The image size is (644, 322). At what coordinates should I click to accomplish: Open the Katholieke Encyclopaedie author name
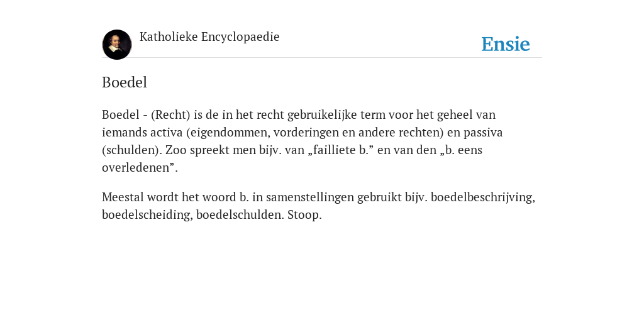(209, 37)
